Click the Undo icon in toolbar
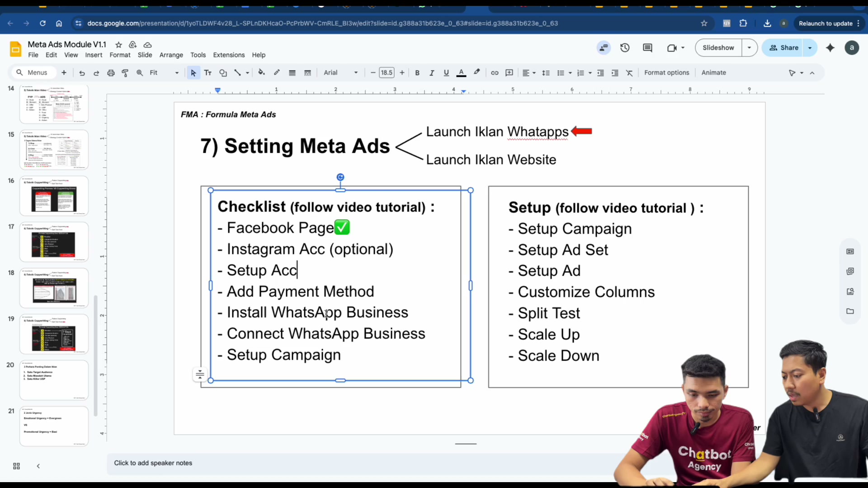This screenshot has height=488, width=868. [82, 73]
